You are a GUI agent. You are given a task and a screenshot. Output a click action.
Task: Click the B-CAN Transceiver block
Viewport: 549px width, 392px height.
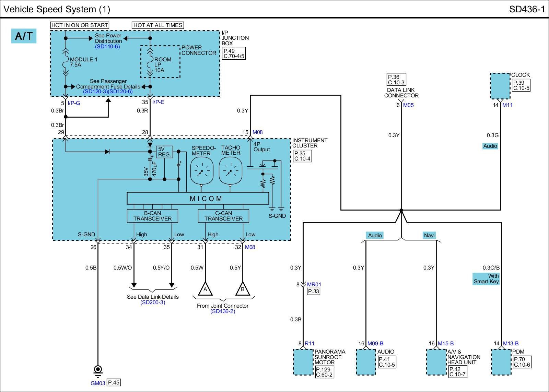(152, 216)
